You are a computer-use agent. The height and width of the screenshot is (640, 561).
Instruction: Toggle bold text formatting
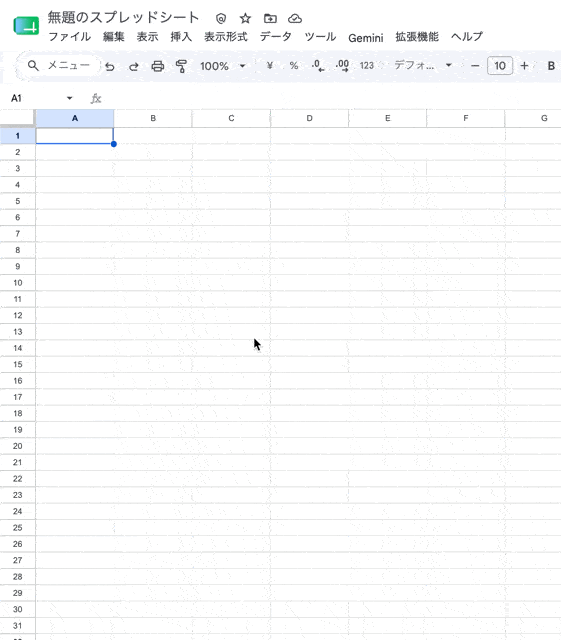point(551,66)
